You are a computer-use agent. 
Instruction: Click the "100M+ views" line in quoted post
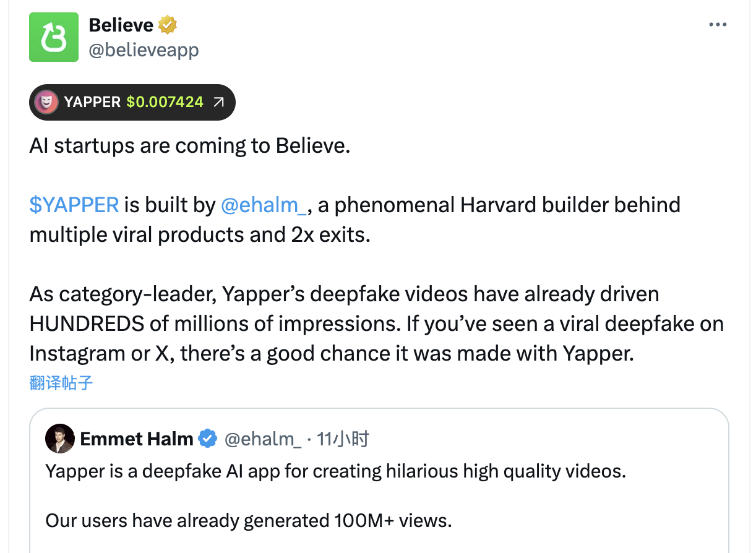(x=249, y=521)
